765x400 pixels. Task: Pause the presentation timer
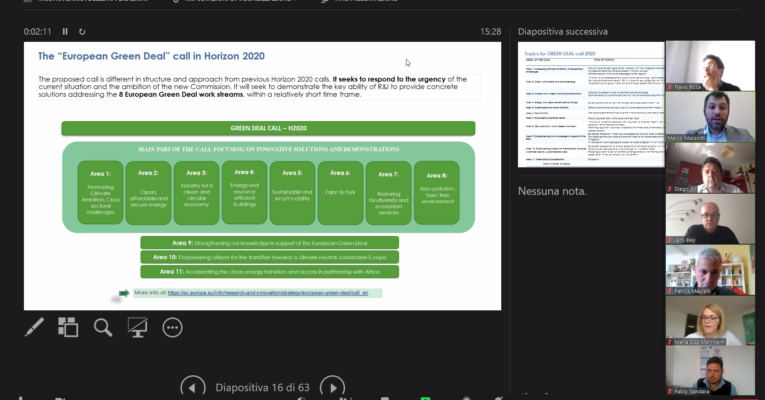66,32
